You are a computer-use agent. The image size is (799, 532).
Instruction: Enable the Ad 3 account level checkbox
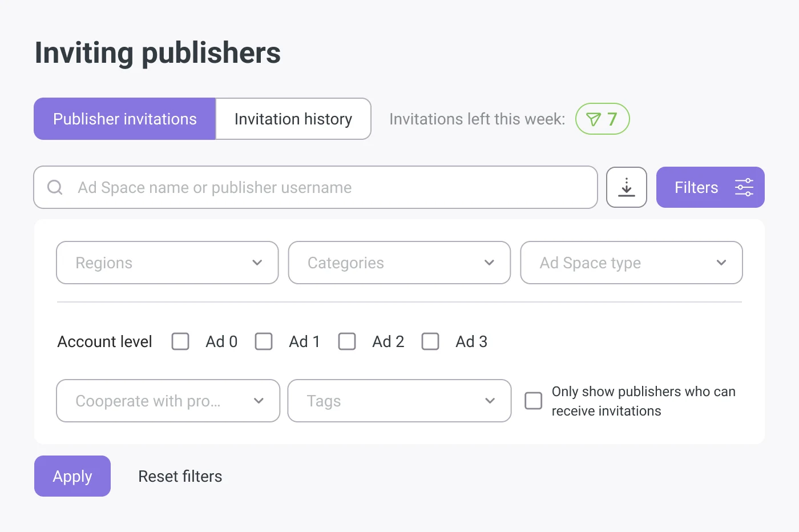point(430,341)
